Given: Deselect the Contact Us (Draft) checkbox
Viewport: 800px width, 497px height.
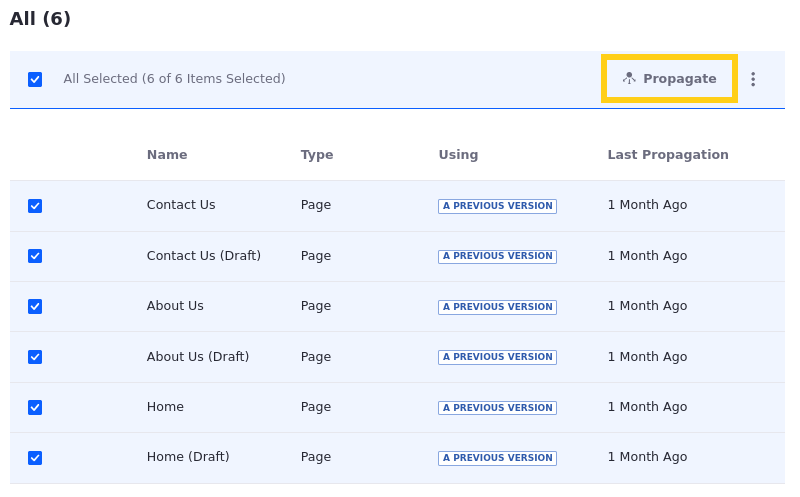Looking at the screenshot, I should point(35,256).
